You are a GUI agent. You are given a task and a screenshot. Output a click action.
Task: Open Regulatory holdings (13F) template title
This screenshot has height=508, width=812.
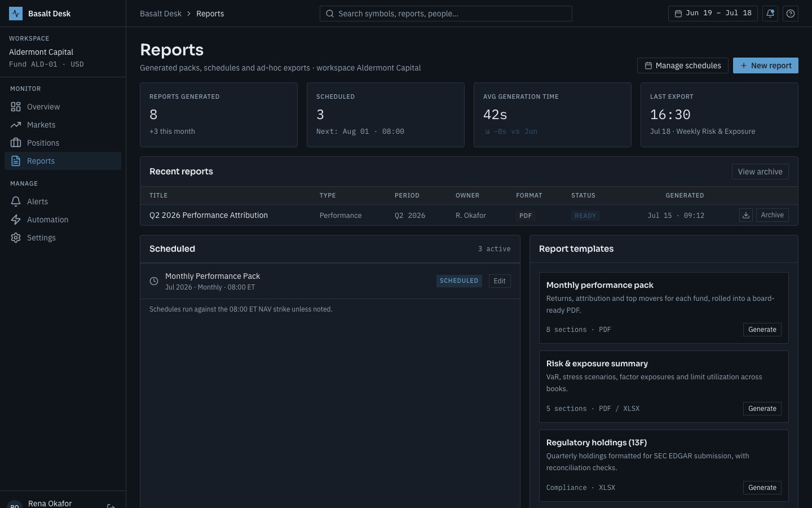pyautogui.click(x=597, y=443)
